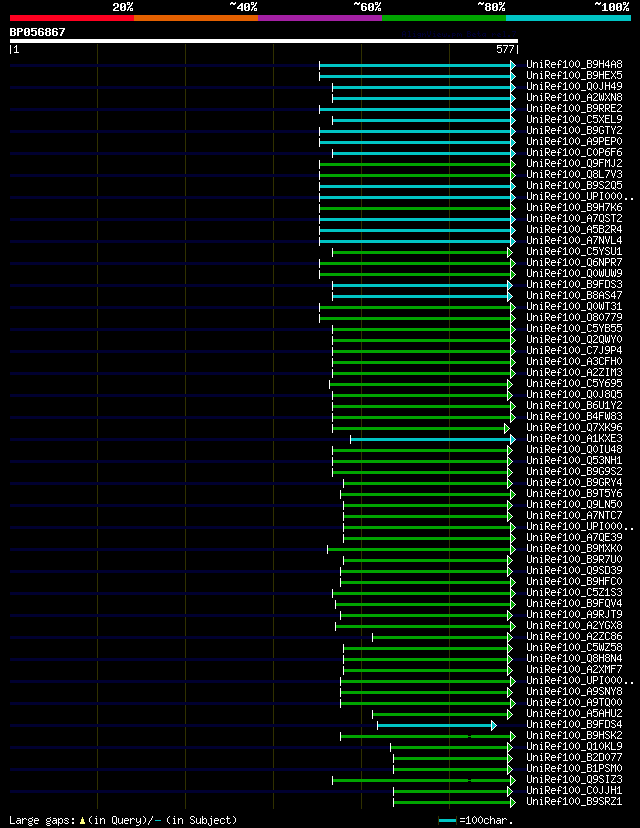The height and width of the screenshot is (828, 640).
Task: Select the UniRef100_B9GTY2 label
Action: pos(574,130)
